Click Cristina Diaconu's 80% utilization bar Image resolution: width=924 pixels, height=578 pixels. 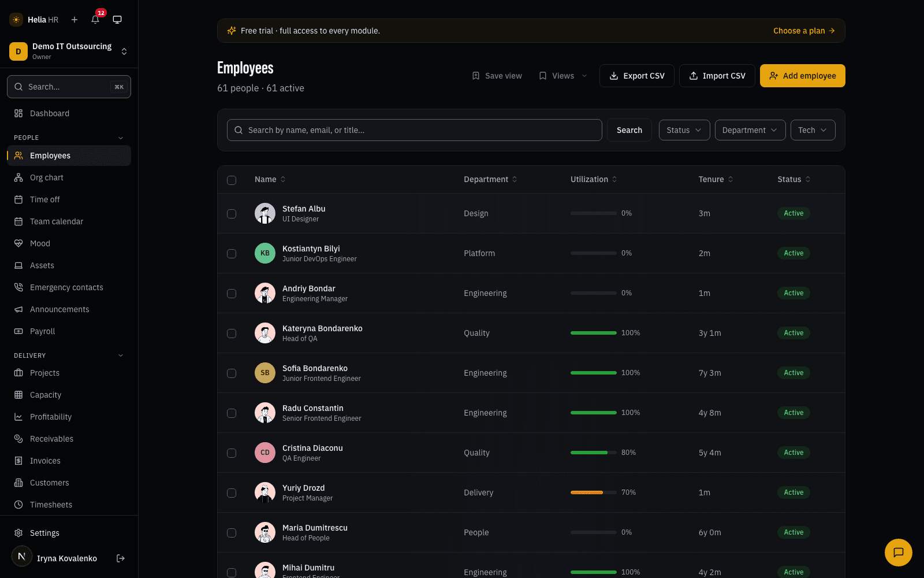[x=594, y=453]
